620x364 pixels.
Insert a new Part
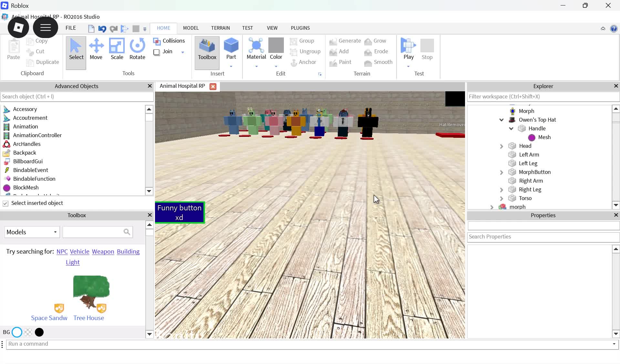pyautogui.click(x=231, y=49)
